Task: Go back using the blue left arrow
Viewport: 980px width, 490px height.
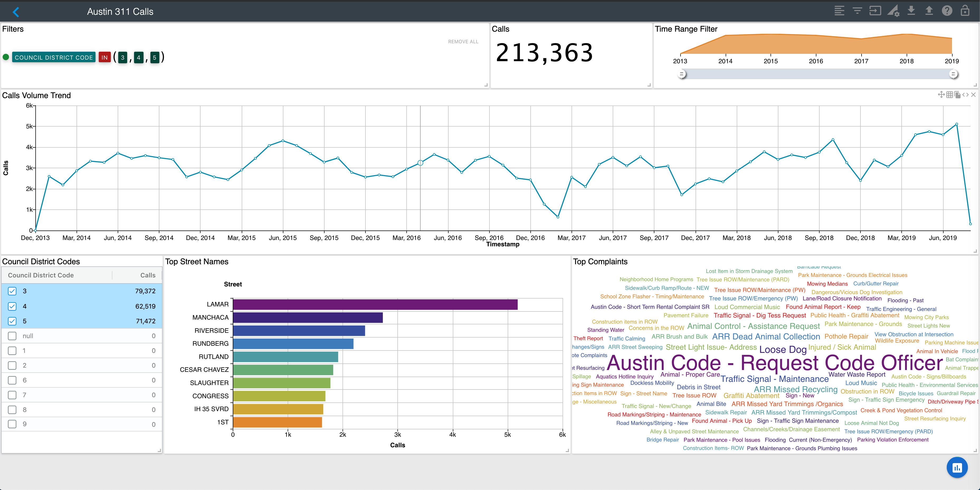Action: point(16,12)
